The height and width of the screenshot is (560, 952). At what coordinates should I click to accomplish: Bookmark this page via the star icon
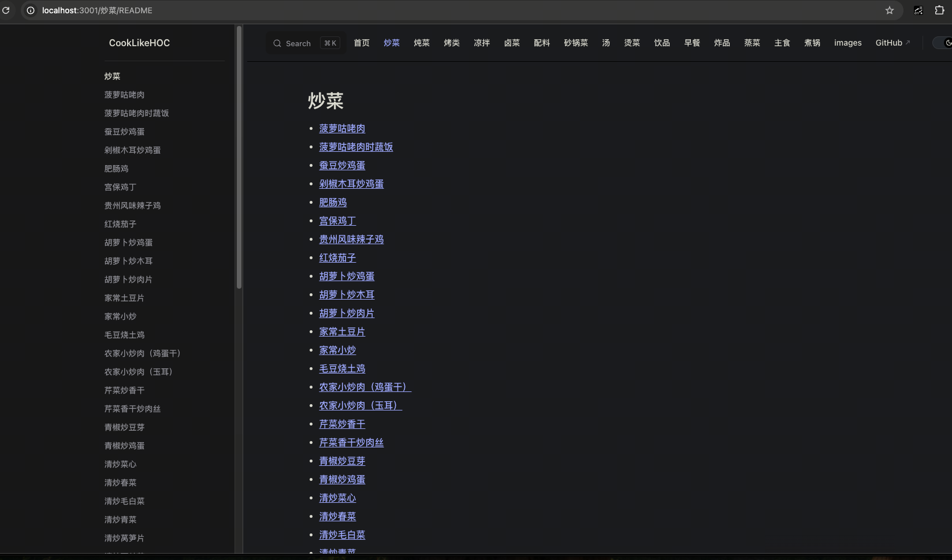[x=890, y=10]
